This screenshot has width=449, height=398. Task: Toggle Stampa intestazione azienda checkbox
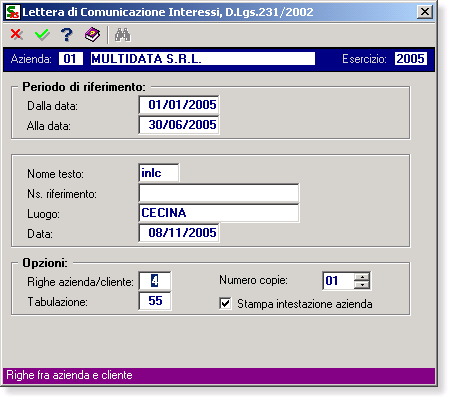225,304
